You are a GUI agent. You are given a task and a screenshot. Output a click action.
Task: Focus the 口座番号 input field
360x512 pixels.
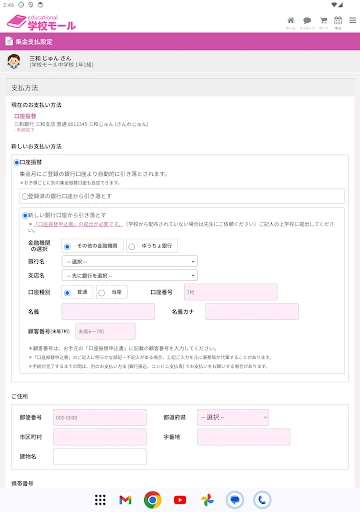231,292
